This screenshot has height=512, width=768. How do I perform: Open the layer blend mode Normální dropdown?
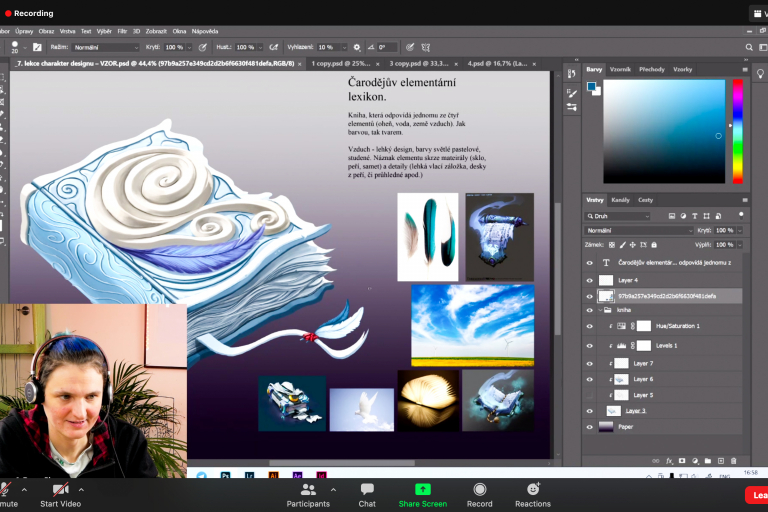point(630,230)
